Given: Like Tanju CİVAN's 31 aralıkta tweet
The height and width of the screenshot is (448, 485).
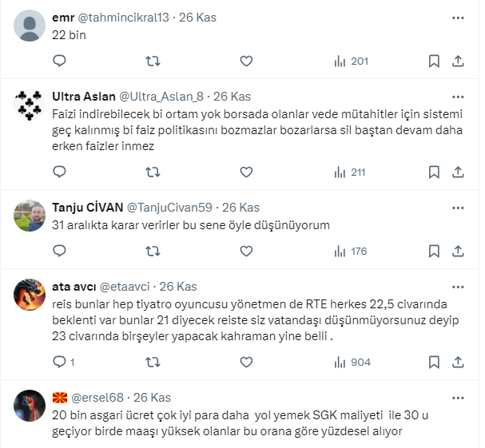Looking at the screenshot, I should click(246, 251).
